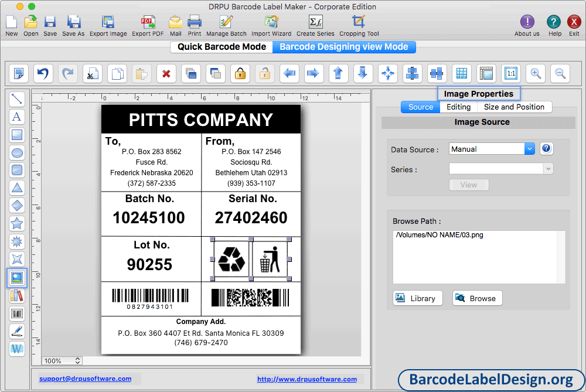Select the Diamond shape tool
Image resolution: width=586 pixels, height=392 pixels.
pyautogui.click(x=17, y=205)
